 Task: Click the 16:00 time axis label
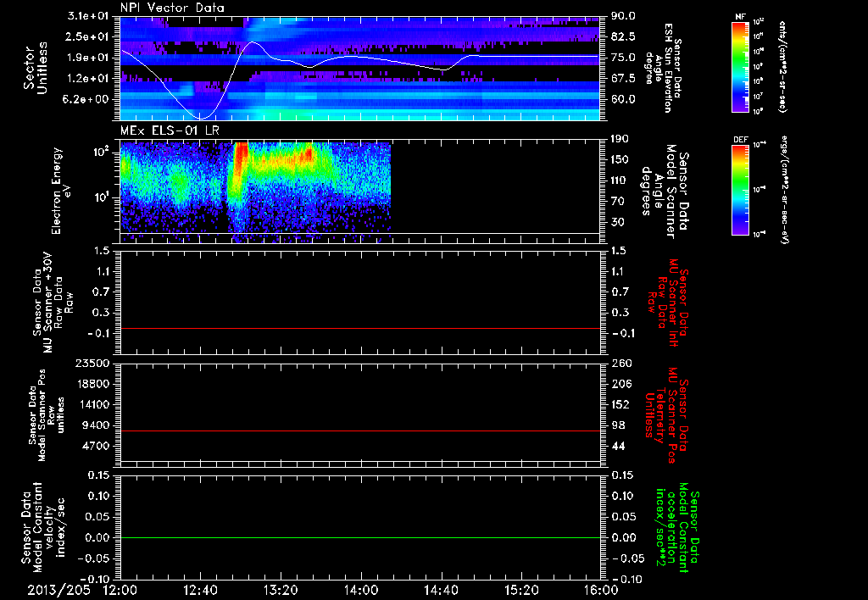[601, 590]
